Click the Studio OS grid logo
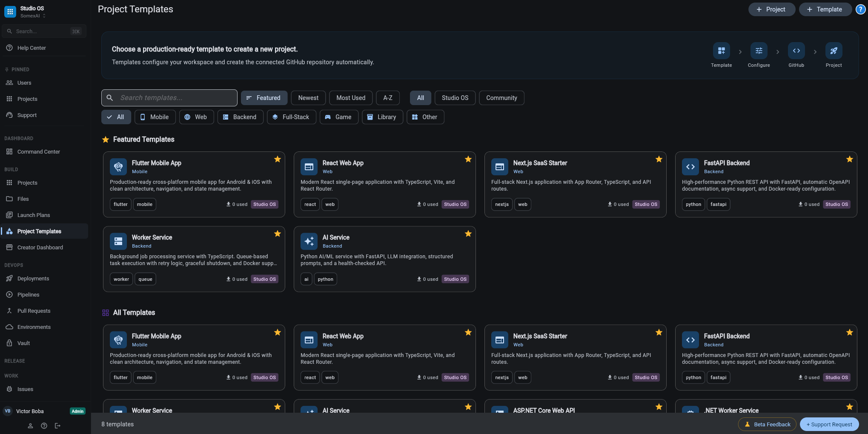 (x=10, y=11)
